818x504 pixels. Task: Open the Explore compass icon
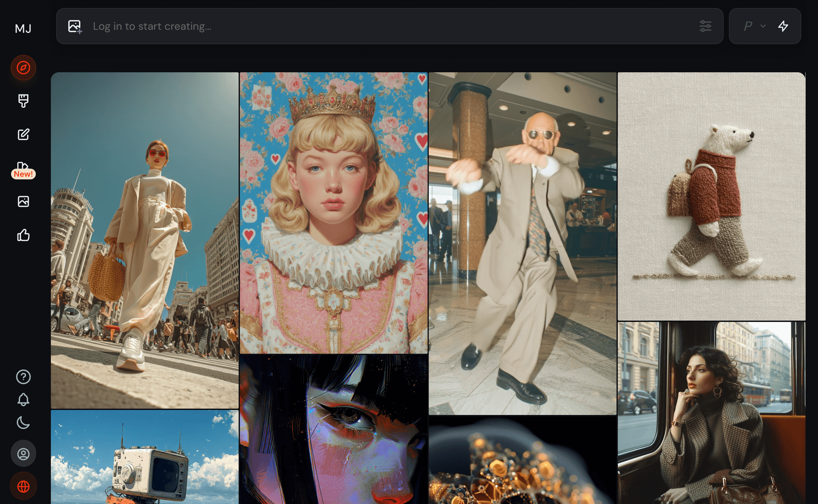[x=23, y=68]
